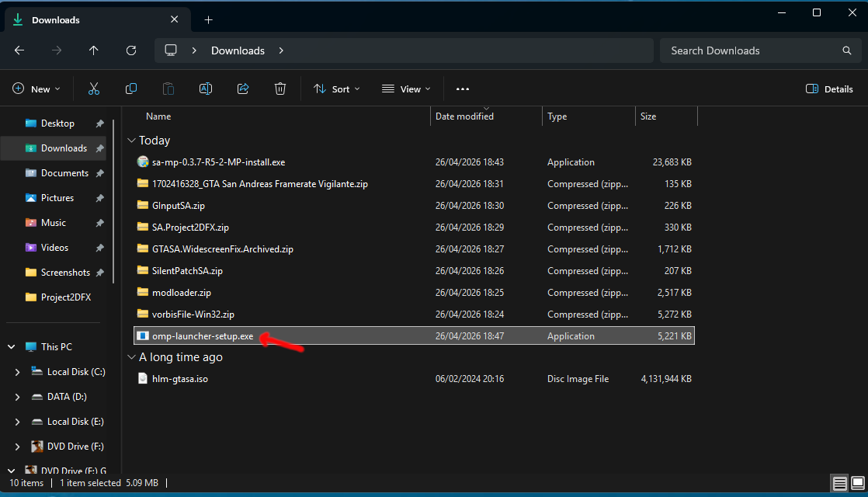Open the Sort dropdown menu
The width and height of the screenshot is (868, 497).
point(337,89)
